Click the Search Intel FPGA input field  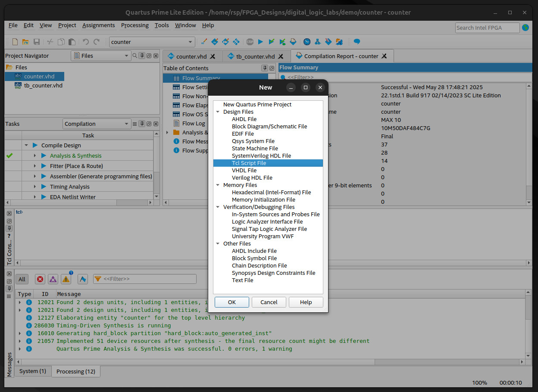click(487, 28)
